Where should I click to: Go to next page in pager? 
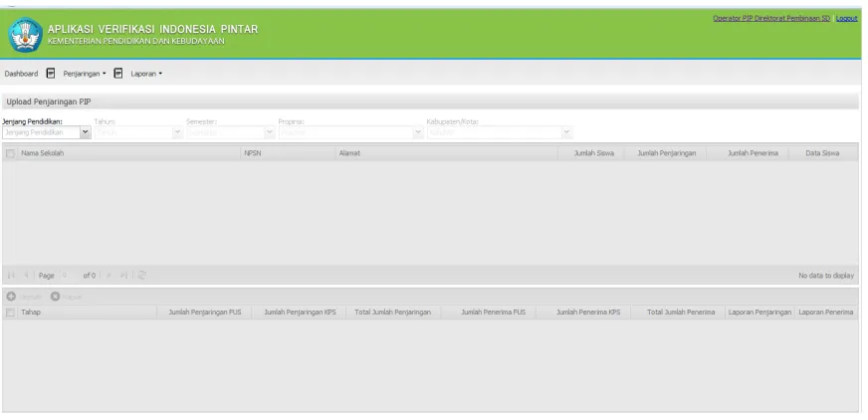coord(108,275)
